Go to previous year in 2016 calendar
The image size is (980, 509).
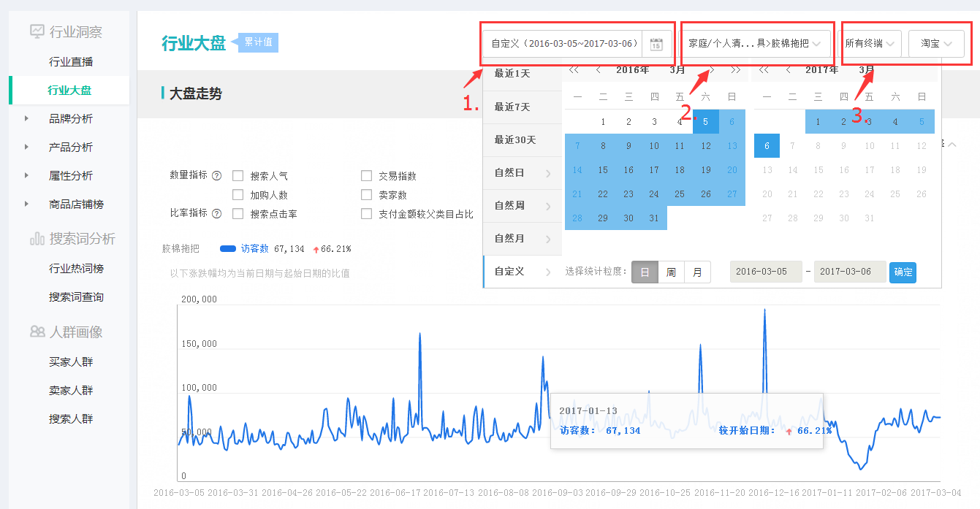coord(574,70)
